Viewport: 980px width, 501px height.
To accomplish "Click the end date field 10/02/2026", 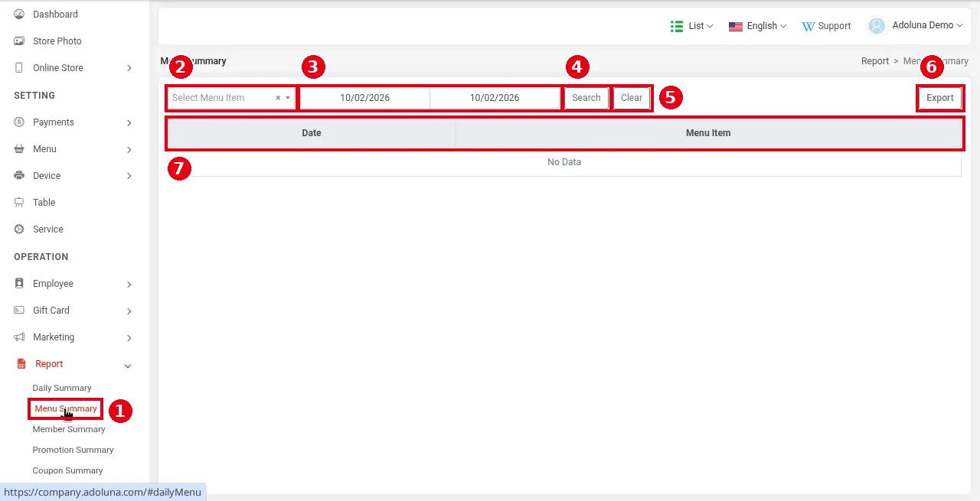I will click(495, 98).
